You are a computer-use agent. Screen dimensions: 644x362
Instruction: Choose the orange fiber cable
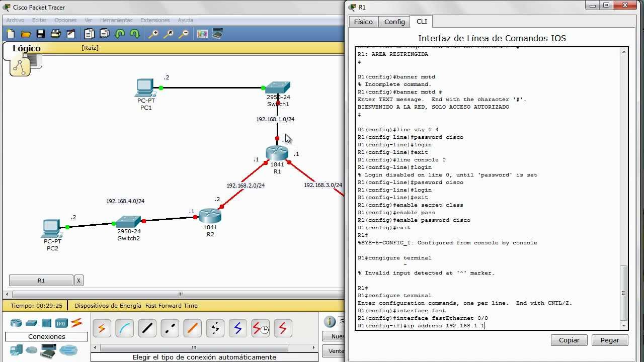point(193,329)
